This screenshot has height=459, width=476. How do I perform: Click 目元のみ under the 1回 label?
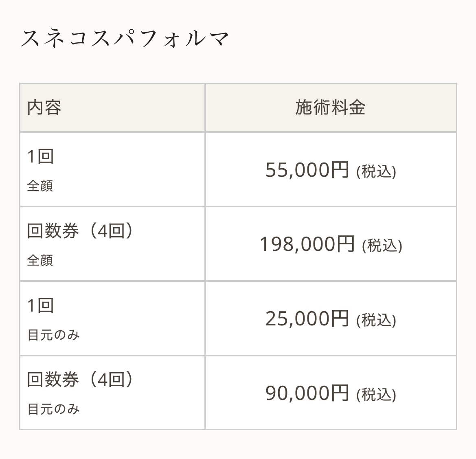[x=53, y=335]
